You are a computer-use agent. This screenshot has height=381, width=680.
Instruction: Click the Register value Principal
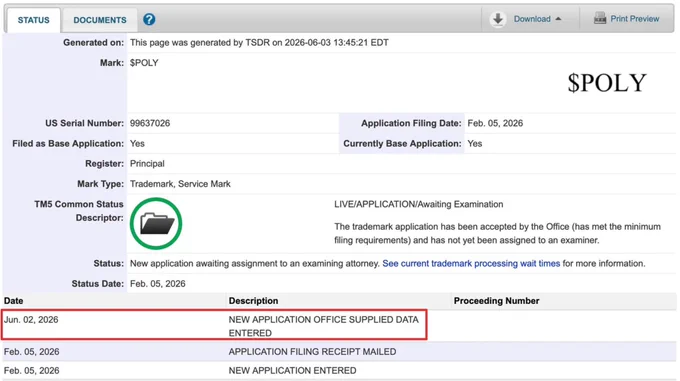(147, 163)
